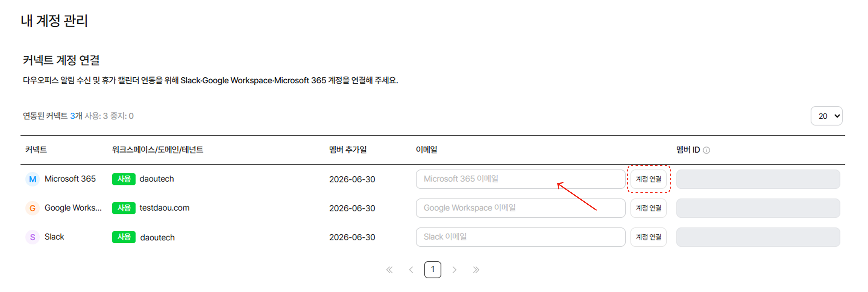Click the 커넥트 column header
The image size is (868, 292).
tap(36, 150)
